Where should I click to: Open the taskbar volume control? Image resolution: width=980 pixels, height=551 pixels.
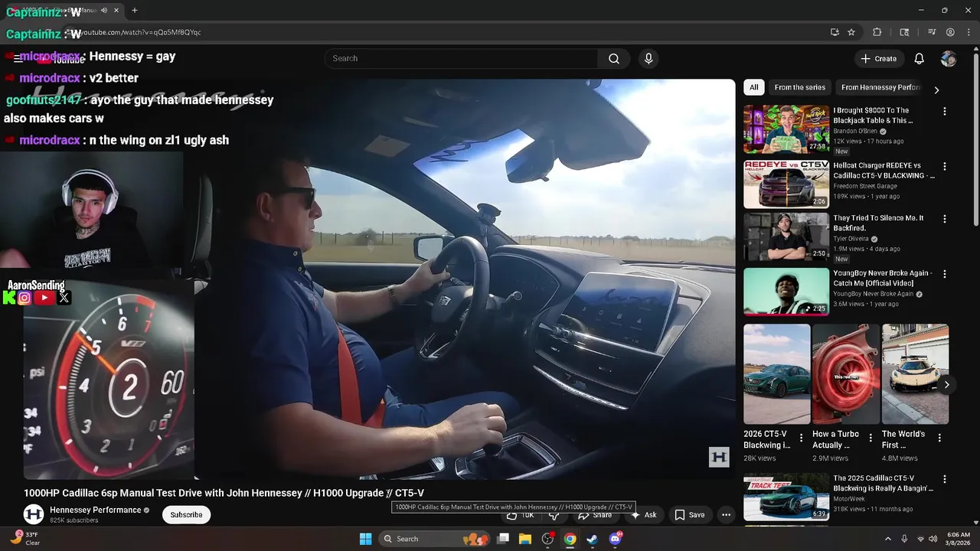933,539
